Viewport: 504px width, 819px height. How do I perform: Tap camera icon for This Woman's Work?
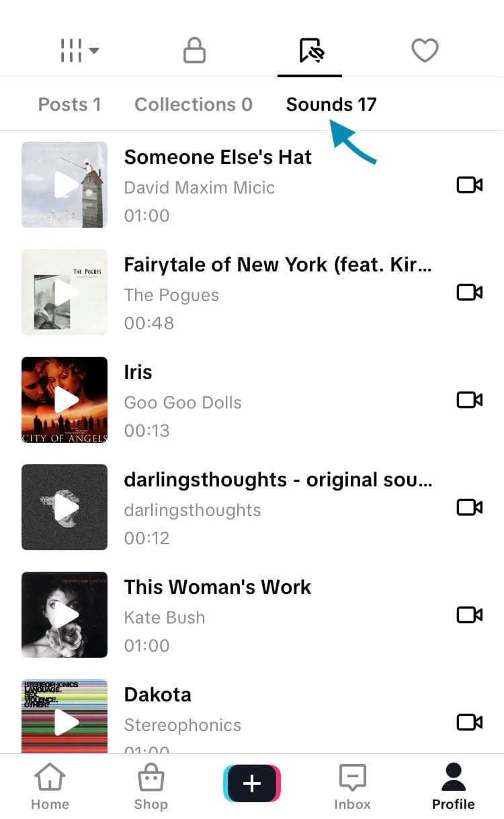tap(469, 615)
